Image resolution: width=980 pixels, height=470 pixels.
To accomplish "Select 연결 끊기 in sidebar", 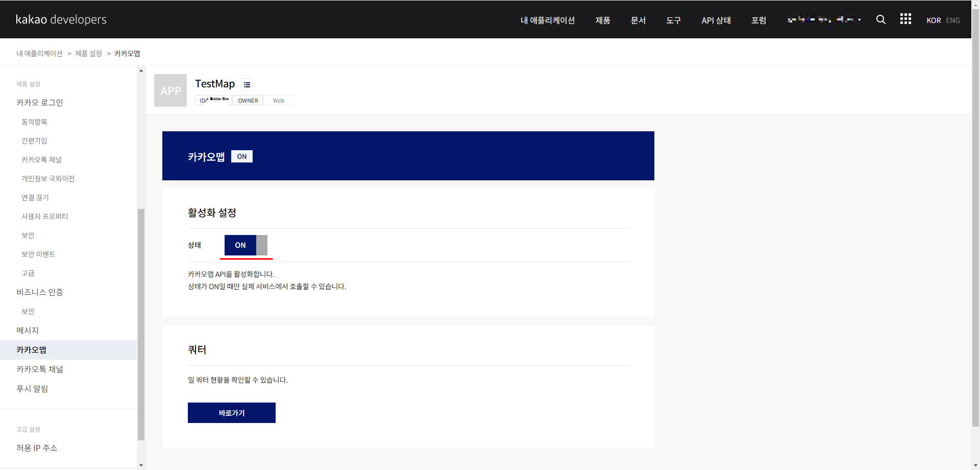I will [35, 197].
